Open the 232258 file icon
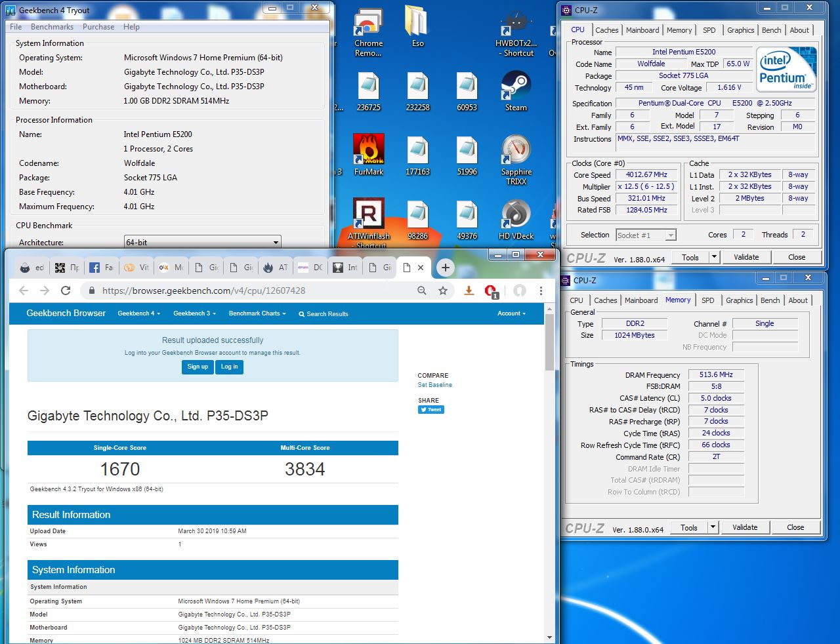840x644 pixels. click(417, 91)
